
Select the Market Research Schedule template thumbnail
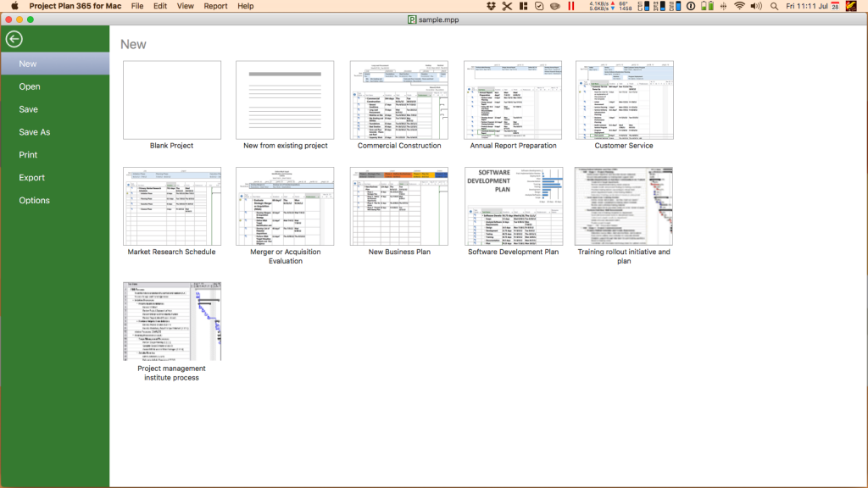click(172, 207)
